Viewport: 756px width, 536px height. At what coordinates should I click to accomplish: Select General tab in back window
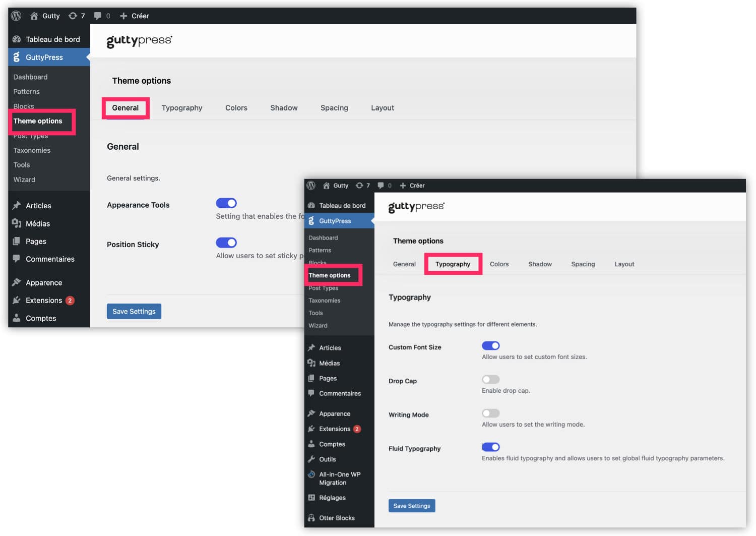(x=125, y=108)
